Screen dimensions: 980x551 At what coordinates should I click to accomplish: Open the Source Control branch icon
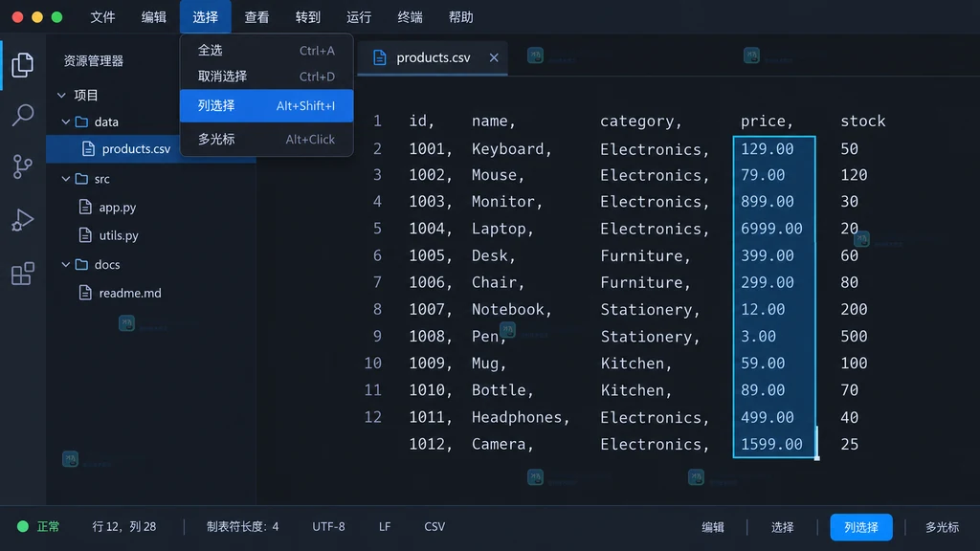pos(23,166)
